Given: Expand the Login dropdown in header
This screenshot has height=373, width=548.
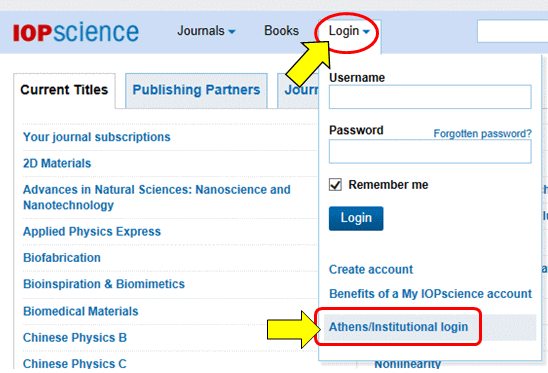Looking at the screenshot, I should point(349,31).
